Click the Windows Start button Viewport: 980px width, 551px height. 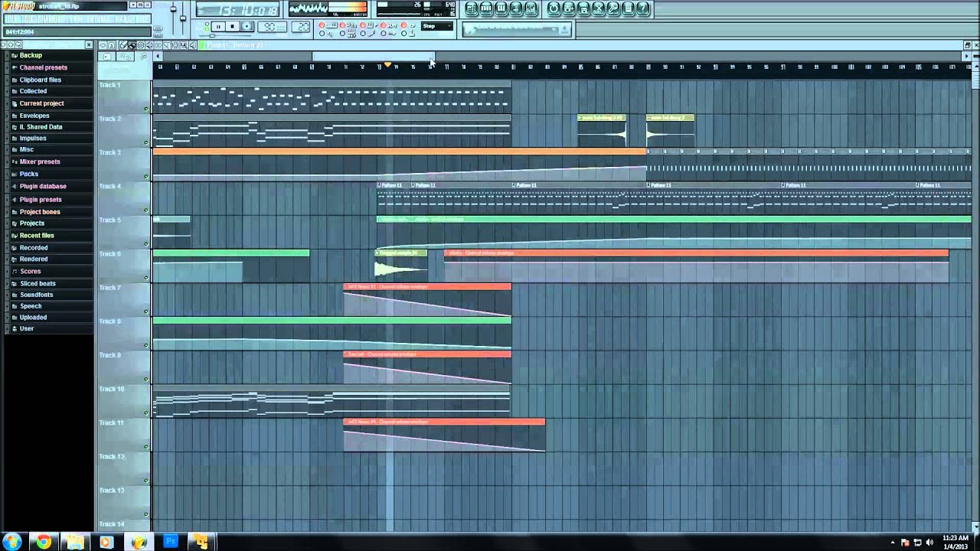point(12,542)
